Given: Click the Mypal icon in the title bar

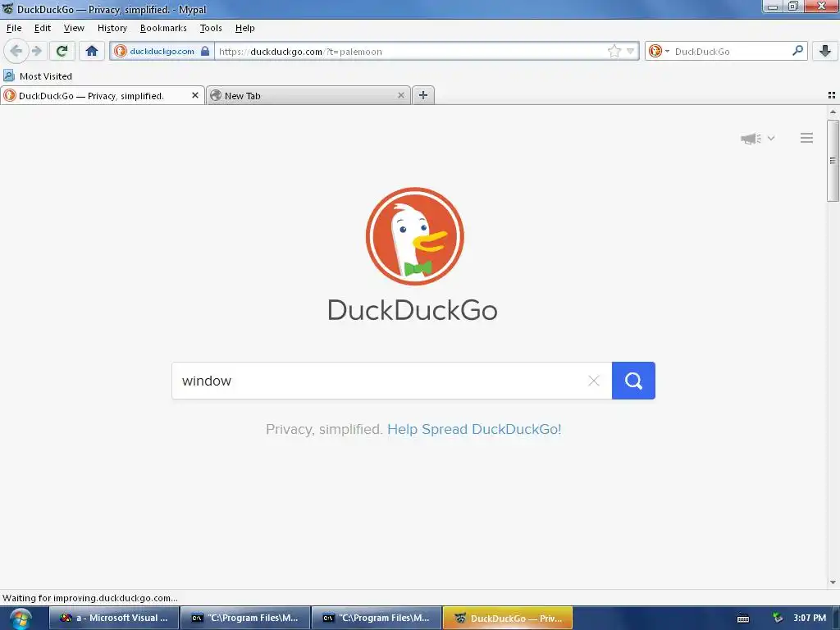Looking at the screenshot, I should (7, 8).
